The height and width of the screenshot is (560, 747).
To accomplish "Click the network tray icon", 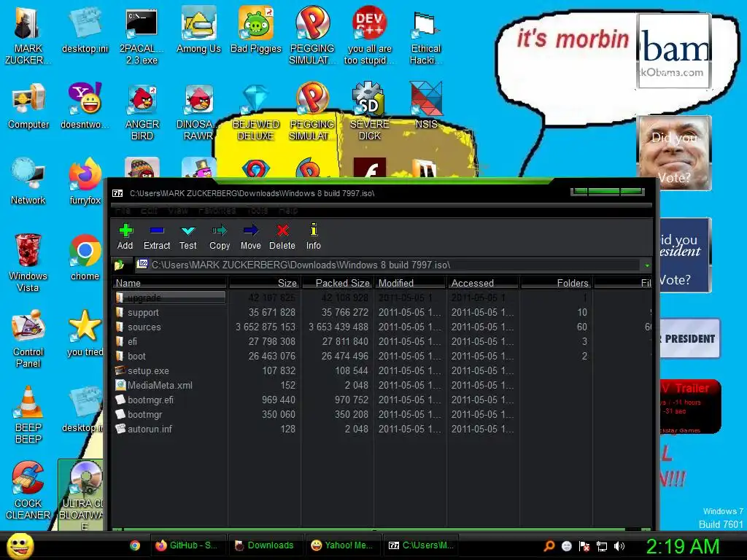I will click(602, 546).
